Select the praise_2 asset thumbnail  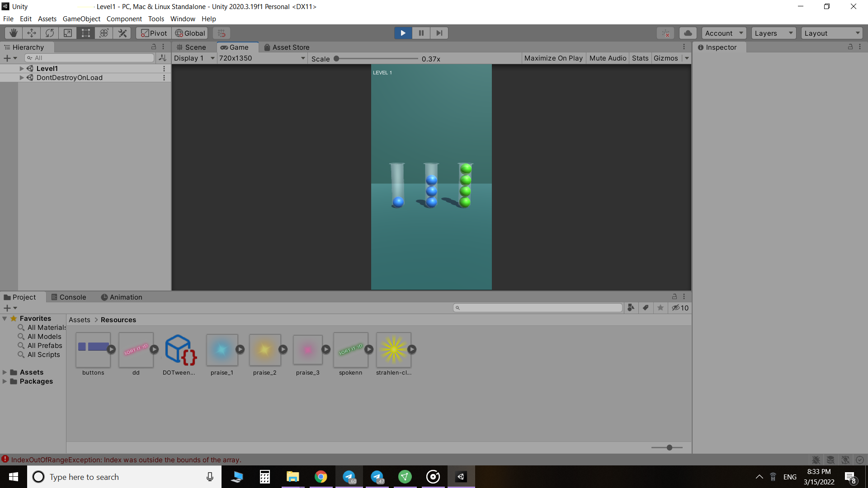click(265, 350)
